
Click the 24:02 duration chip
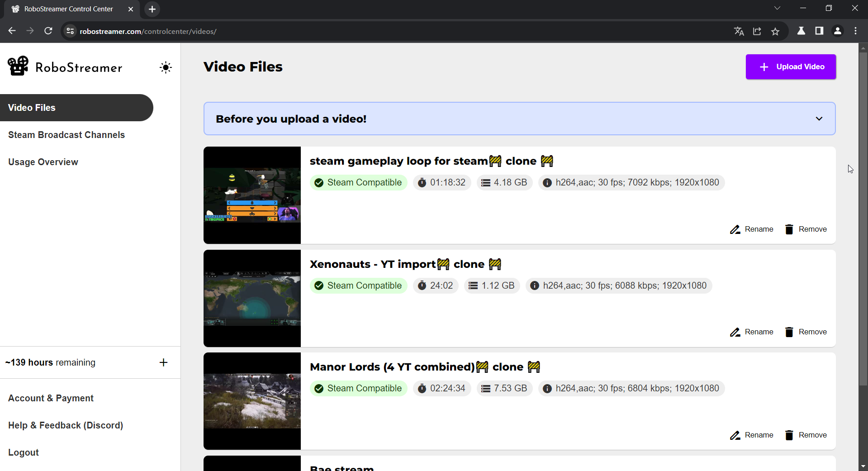435,285
